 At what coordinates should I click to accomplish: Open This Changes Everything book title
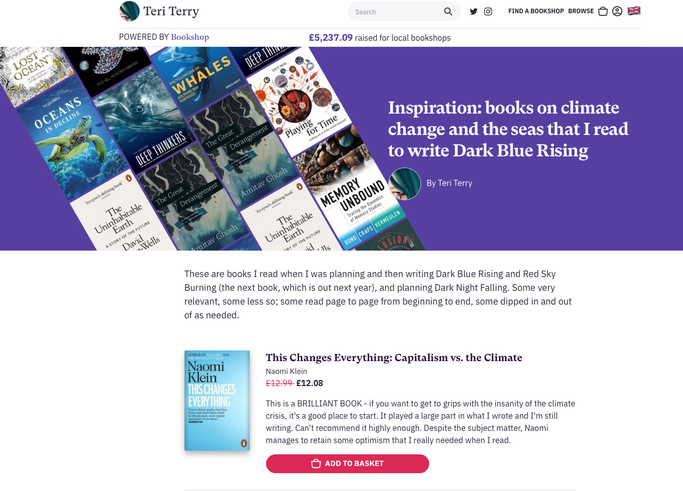[394, 358]
